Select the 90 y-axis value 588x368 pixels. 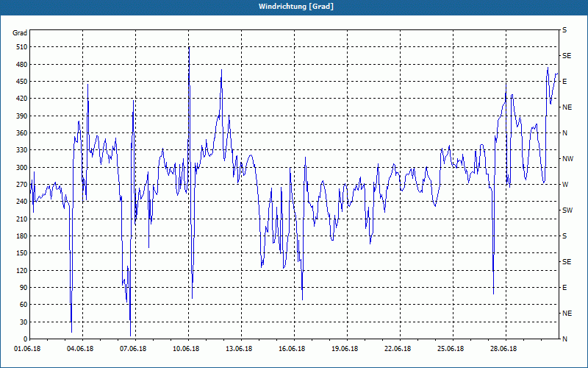pos(24,288)
